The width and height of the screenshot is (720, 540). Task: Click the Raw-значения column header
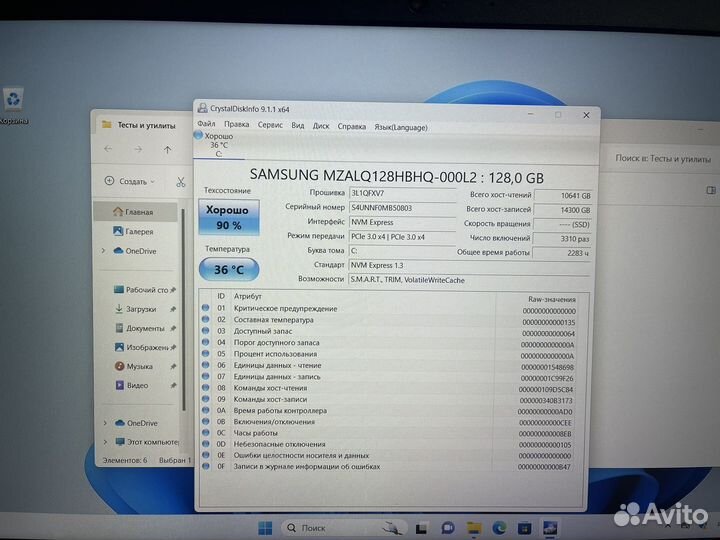pos(551,299)
